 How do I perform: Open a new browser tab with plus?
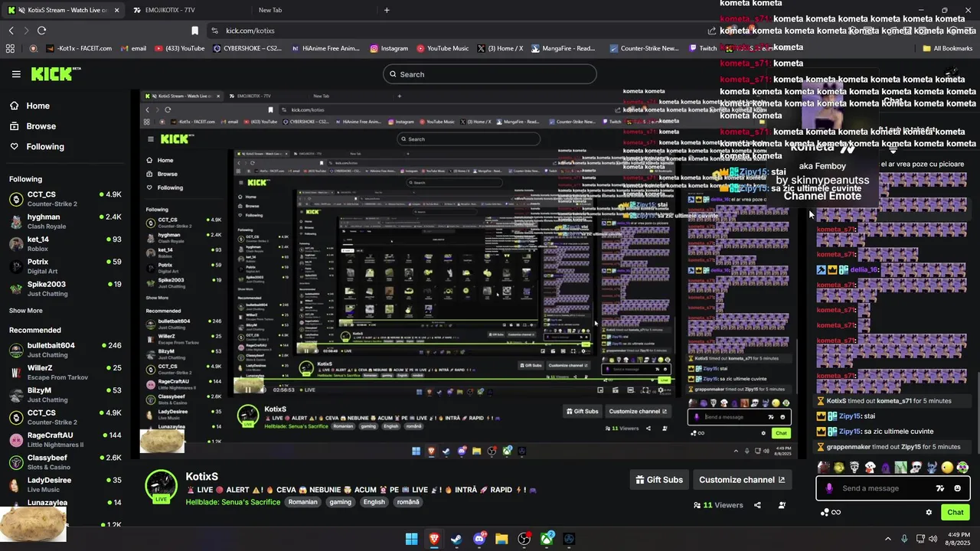[387, 10]
